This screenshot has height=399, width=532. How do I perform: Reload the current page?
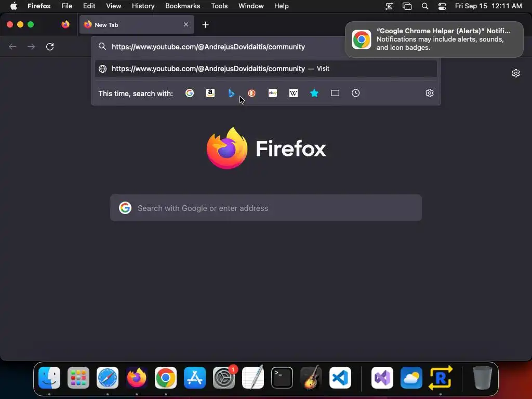[50, 46]
